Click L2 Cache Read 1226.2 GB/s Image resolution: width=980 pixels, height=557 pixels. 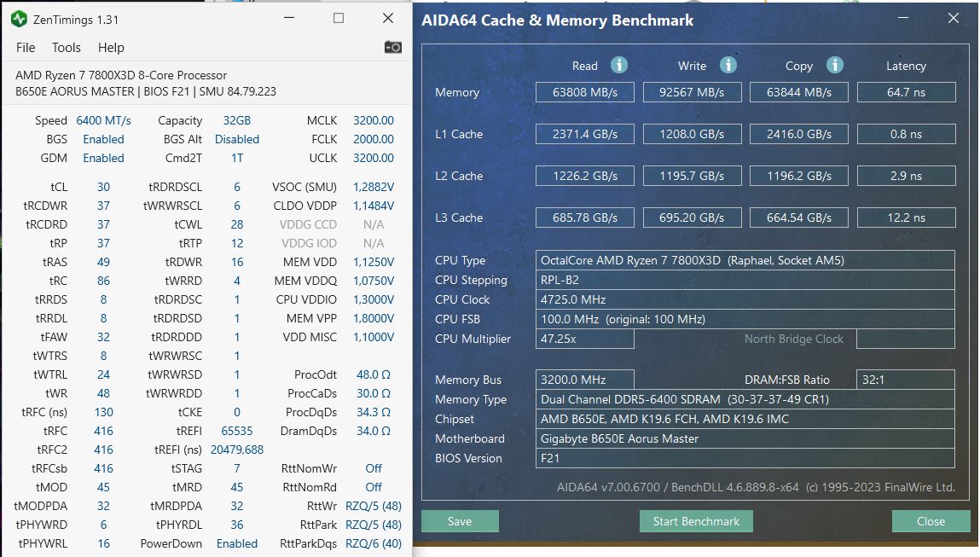585,177
